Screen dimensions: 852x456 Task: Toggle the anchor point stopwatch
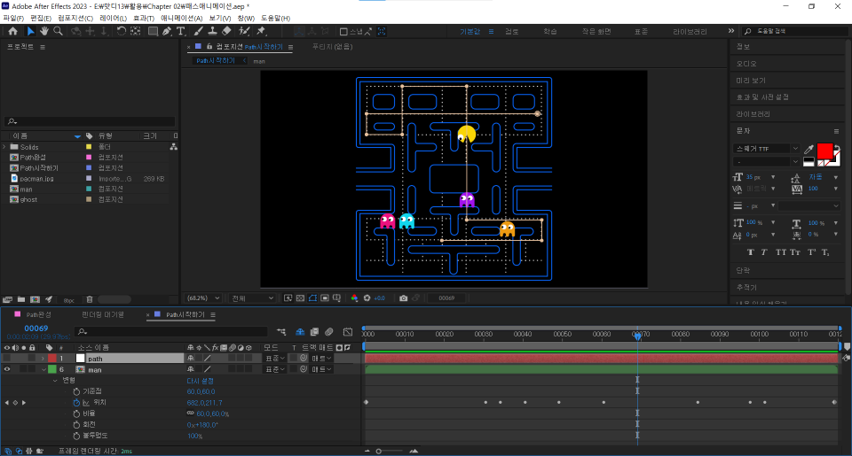[77, 392]
